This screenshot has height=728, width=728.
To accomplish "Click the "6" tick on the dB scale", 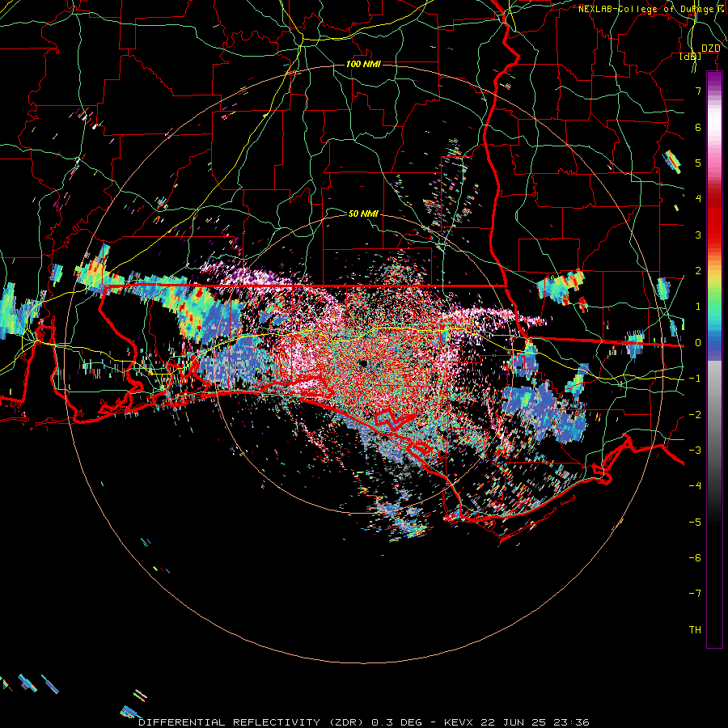I will point(698,127).
